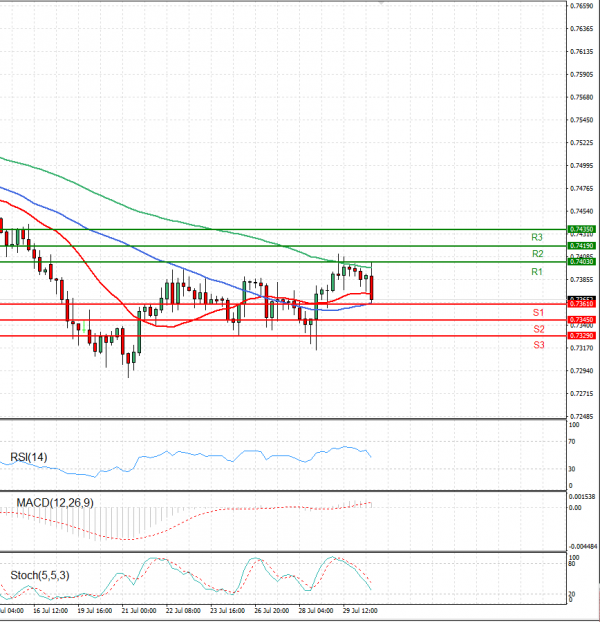600x622 pixels.
Task: Select the 0.74030 green price tag
Action: tap(582, 262)
